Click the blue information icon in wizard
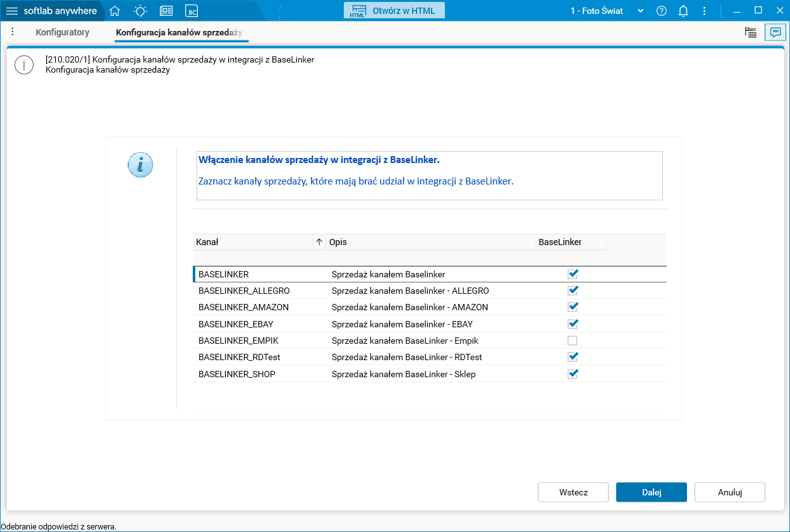 coord(140,164)
